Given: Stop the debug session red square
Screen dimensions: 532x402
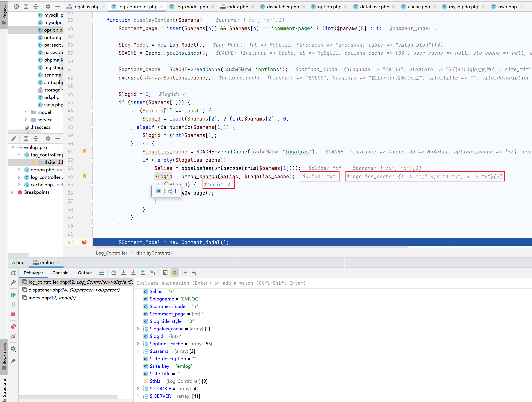Looking at the screenshot, I should click(x=13, y=314).
